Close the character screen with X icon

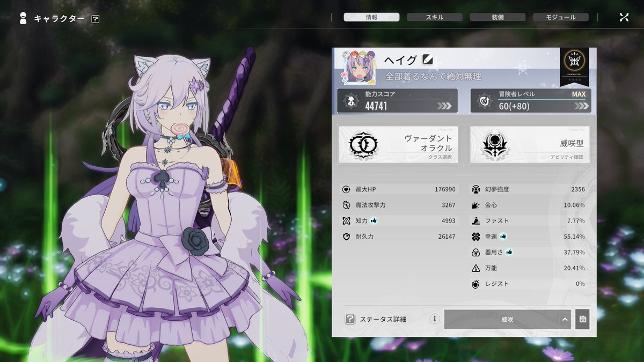624,17
